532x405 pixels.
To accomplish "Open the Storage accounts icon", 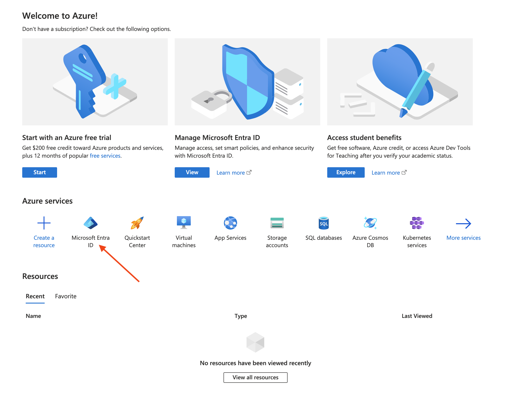I will point(277,223).
